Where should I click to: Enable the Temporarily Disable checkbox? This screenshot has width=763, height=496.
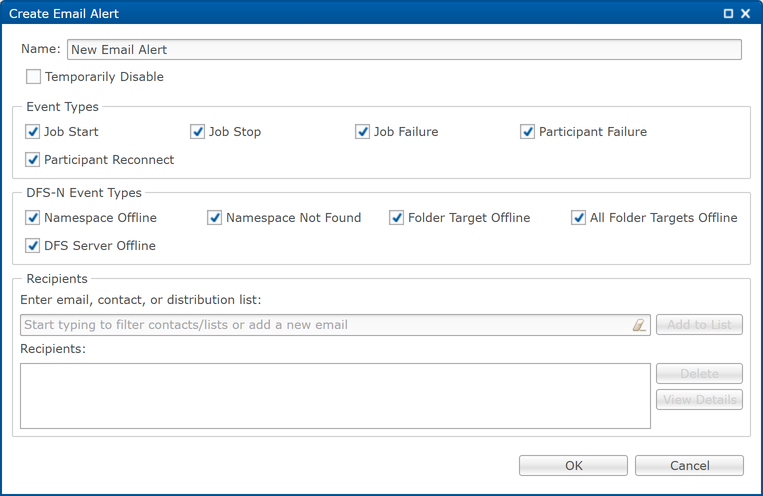[x=33, y=76]
